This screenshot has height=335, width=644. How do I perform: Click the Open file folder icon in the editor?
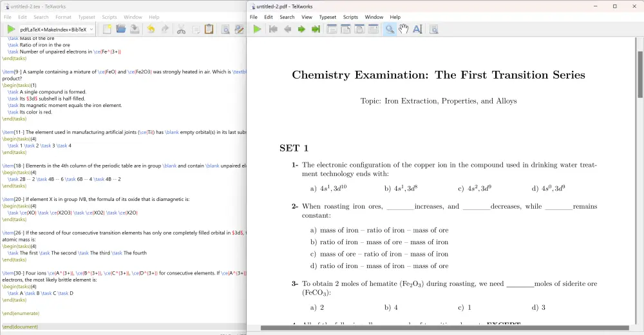coord(121,29)
